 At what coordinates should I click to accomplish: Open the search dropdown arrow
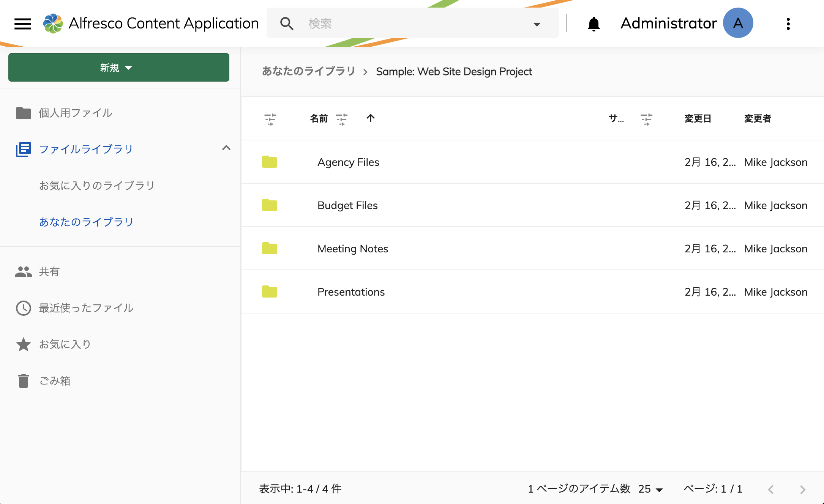tap(537, 23)
